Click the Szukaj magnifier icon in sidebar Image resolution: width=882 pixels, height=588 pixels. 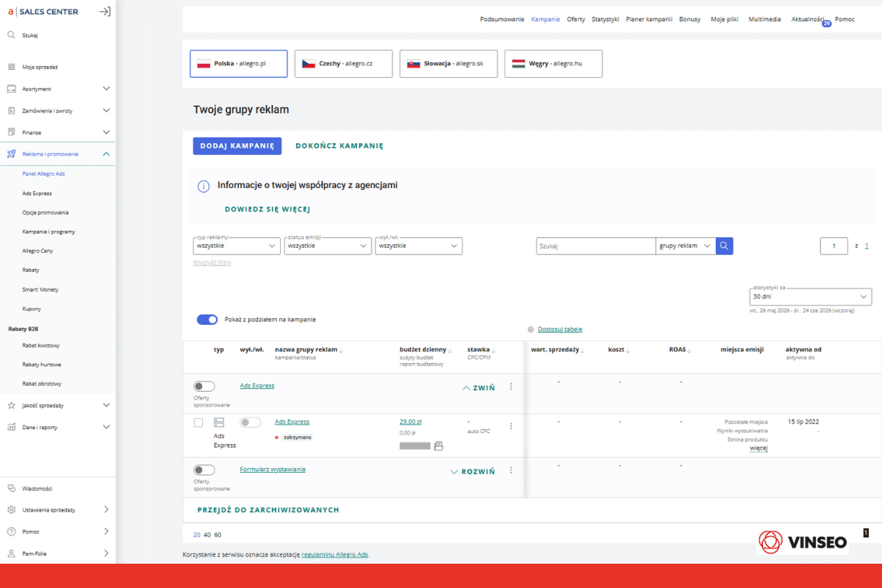click(x=11, y=35)
